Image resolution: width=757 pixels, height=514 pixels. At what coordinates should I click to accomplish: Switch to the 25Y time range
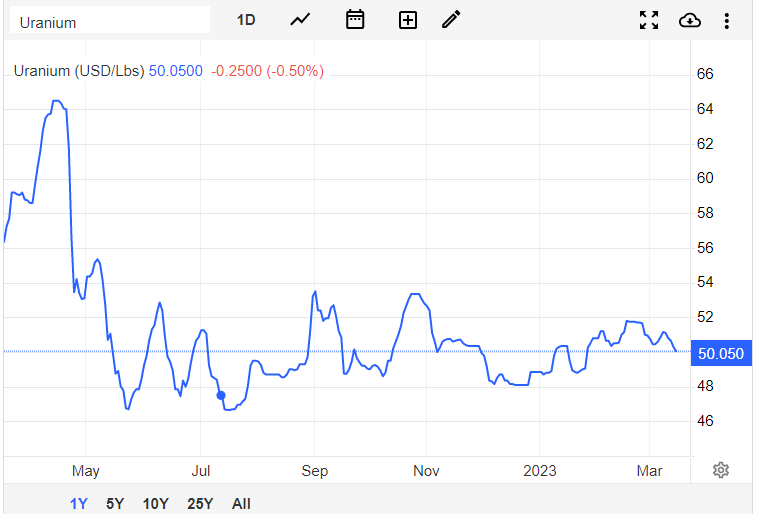(x=200, y=504)
